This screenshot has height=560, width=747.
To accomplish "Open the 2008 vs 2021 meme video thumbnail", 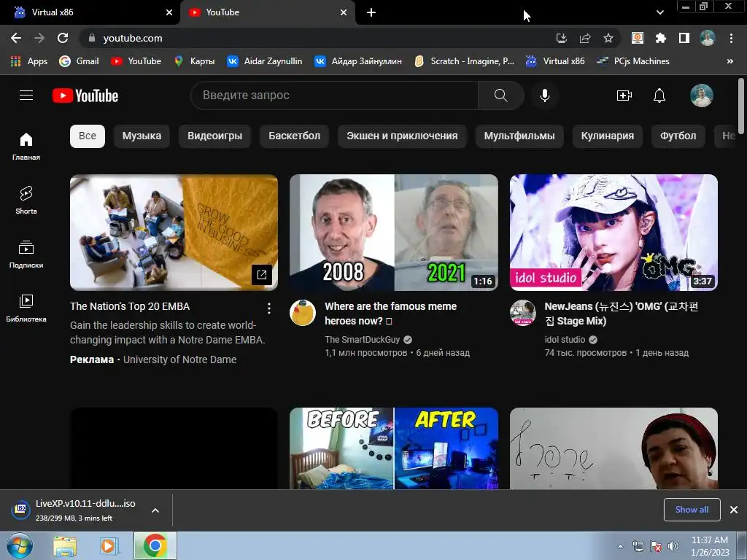I will [394, 233].
